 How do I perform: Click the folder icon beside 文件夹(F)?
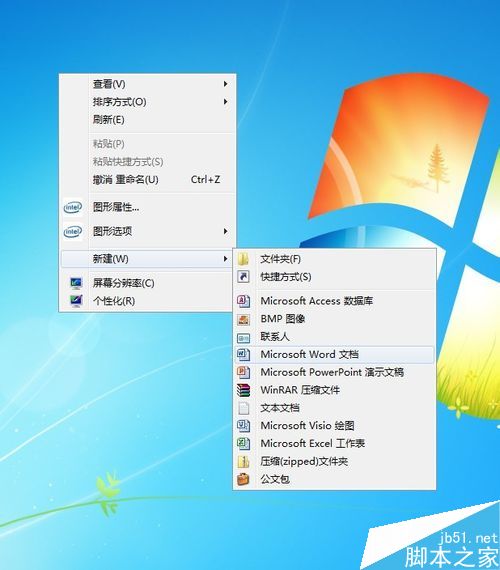[x=243, y=259]
